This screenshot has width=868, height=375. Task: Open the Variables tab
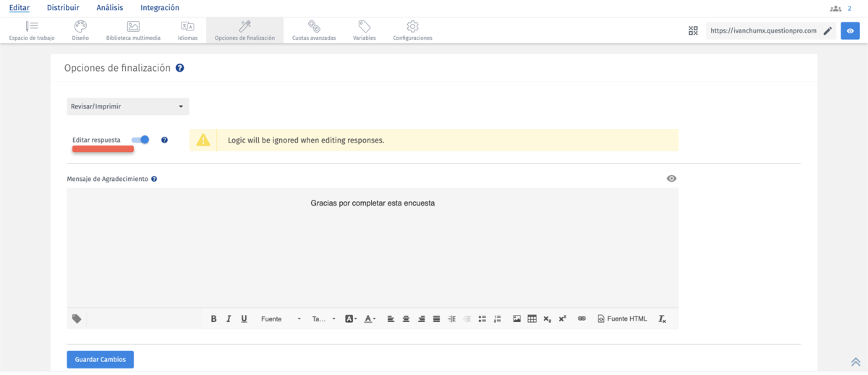(365, 30)
